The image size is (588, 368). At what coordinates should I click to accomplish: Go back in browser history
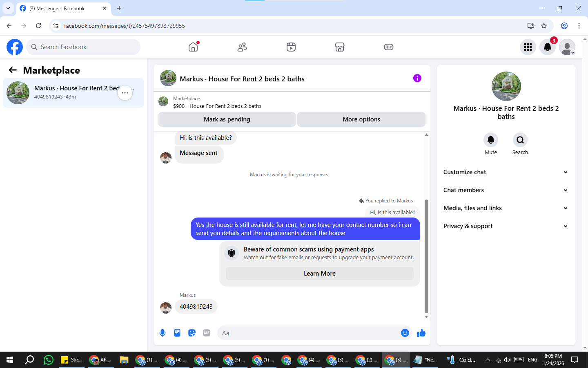[9, 26]
